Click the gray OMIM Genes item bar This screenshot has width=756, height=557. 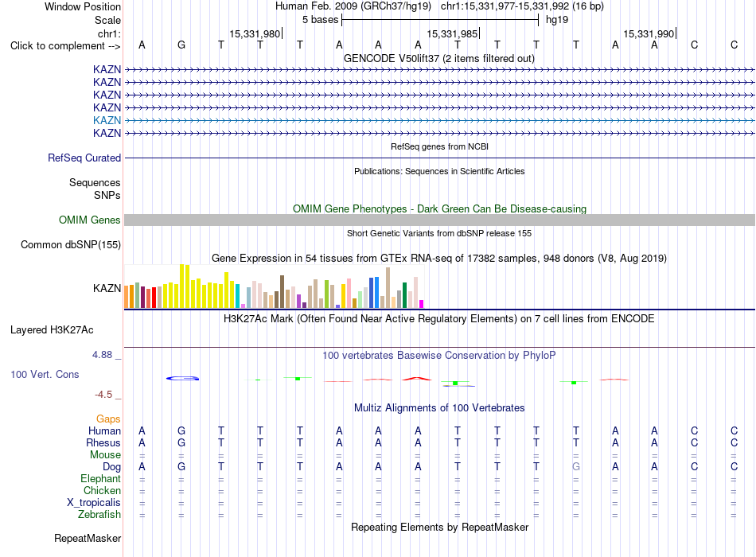click(x=439, y=220)
